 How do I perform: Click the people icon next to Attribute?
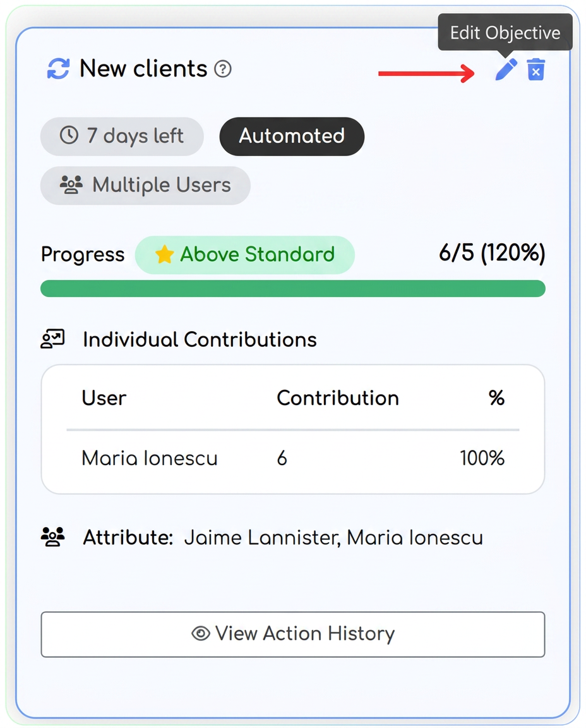pyautogui.click(x=52, y=537)
